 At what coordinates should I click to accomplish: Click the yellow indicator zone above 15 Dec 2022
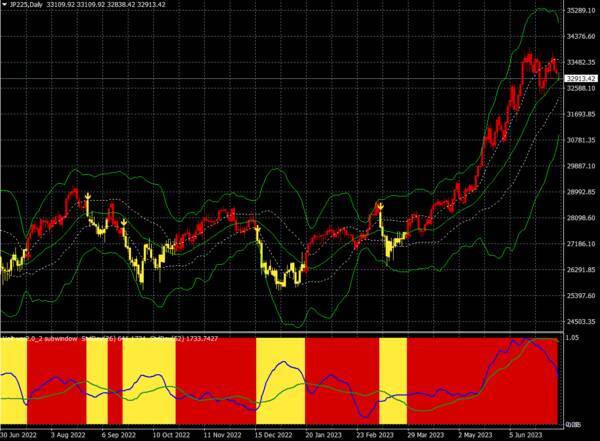279,380
